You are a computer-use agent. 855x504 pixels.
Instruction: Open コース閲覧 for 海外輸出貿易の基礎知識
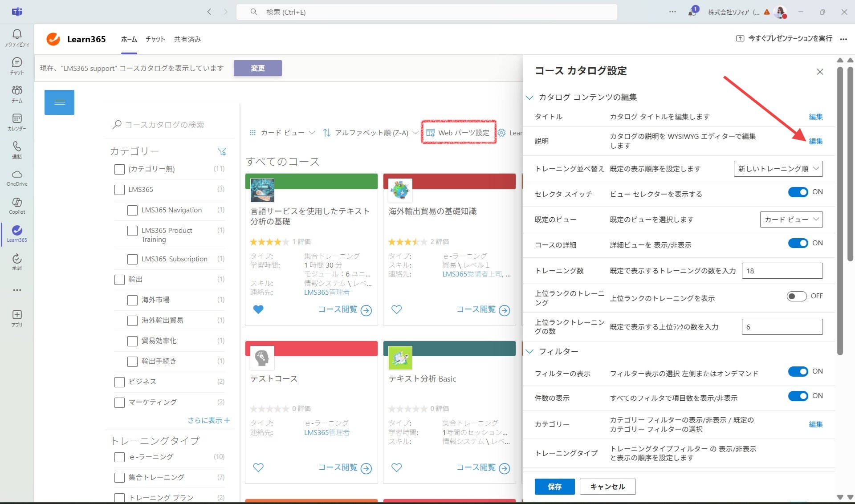pyautogui.click(x=483, y=309)
